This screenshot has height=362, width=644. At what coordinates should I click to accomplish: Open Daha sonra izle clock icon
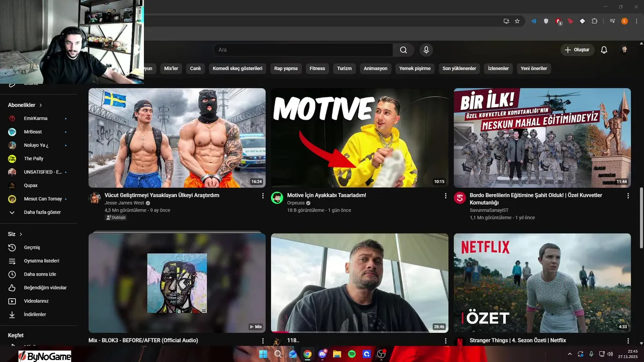12,275
